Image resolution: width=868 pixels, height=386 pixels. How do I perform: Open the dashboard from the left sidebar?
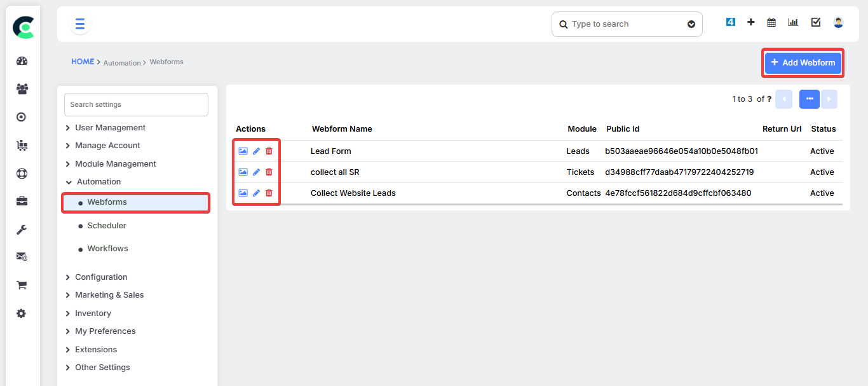pyautogui.click(x=22, y=61)
